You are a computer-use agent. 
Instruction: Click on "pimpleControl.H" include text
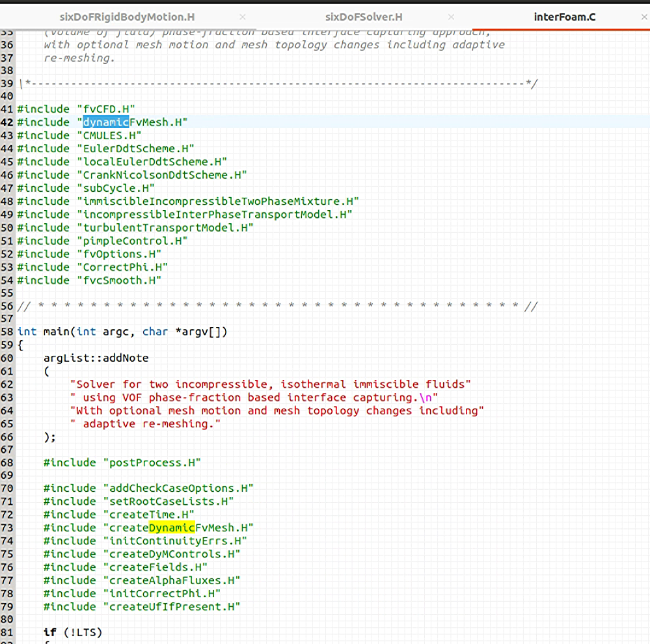tap(132, 241)
